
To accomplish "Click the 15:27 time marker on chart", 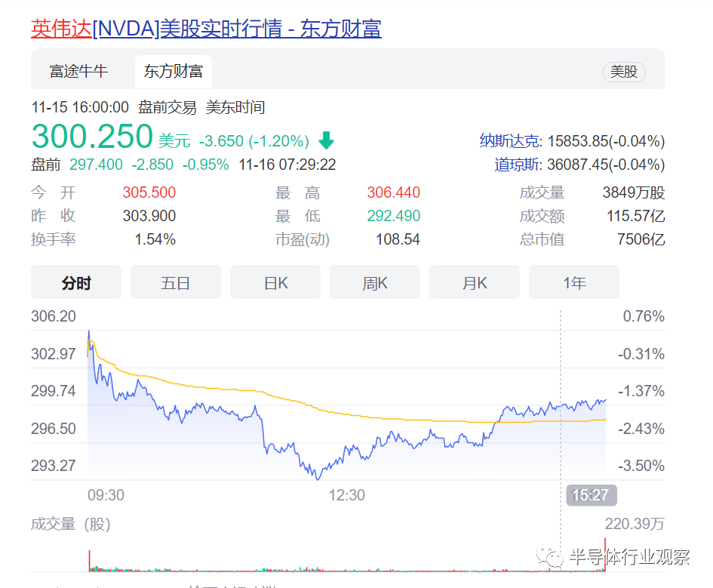I will click(591, 494).
